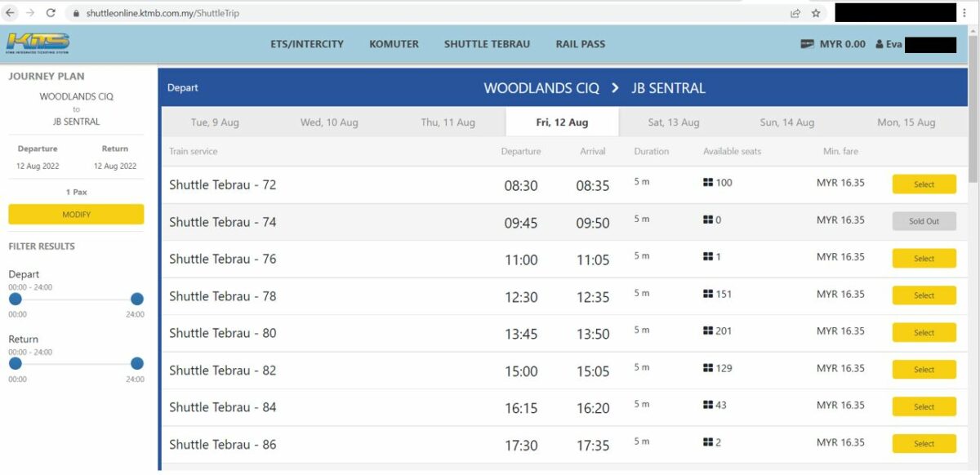Screen dimensions: 980x475
Task: Click the KTS logo
Action: click(38, 42)
